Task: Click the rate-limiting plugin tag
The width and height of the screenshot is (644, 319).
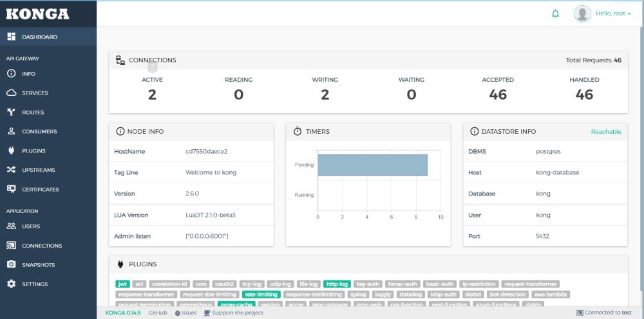Action: click(x=261, y=294)
